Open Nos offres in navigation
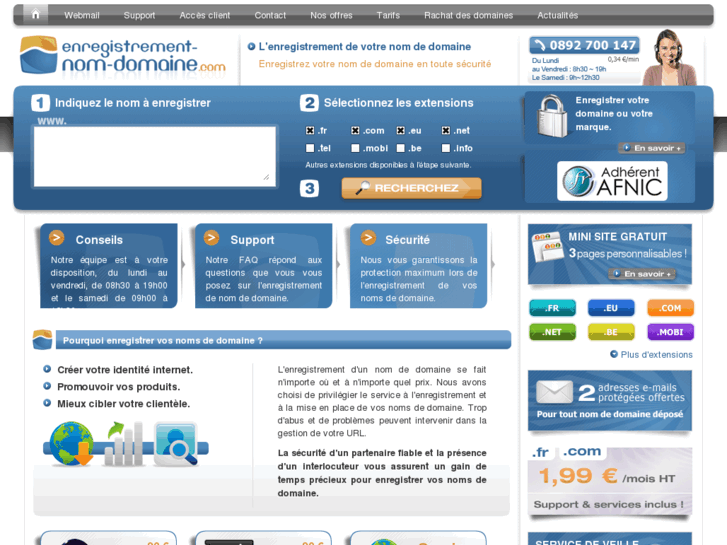 (331, 15)
